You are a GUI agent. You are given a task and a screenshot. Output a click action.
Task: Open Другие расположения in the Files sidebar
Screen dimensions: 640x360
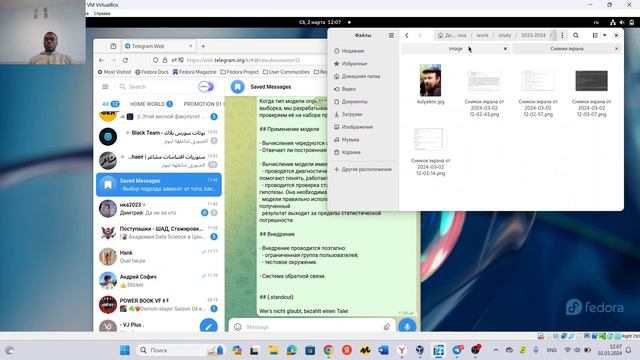(x=362, y=169)
